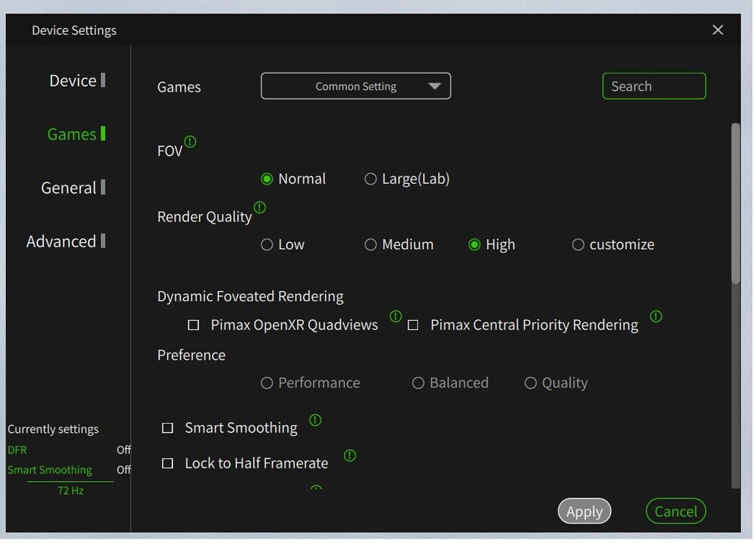The height and width of the screenshot is (544, 756).
Task: Click the info icon next to FOV
Action: coord(191,141)
